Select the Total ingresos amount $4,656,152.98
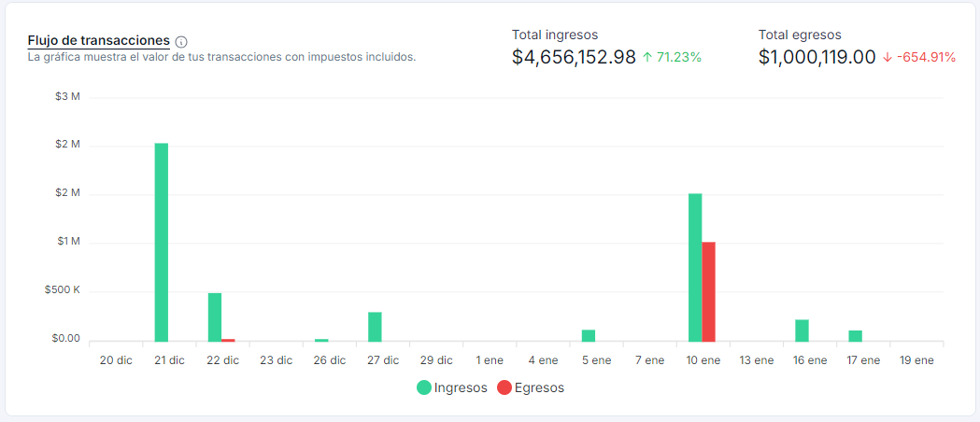 pos(574,57)
